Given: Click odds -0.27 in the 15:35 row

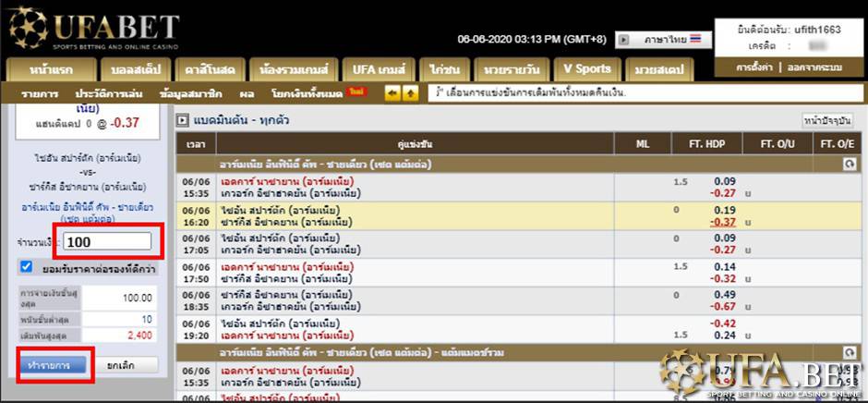Looking at the screenshot, I should [723, 193].
